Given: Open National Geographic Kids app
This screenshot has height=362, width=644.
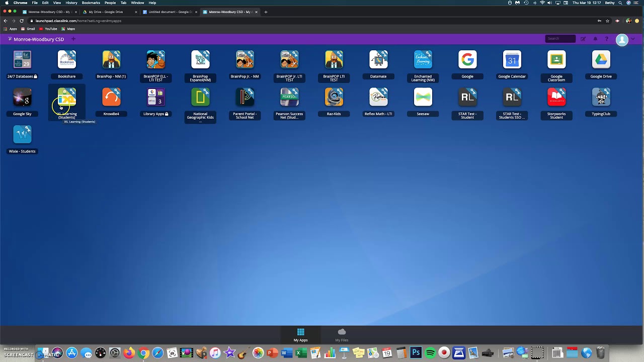Looking at the screenshot, I should click(200, 98).
